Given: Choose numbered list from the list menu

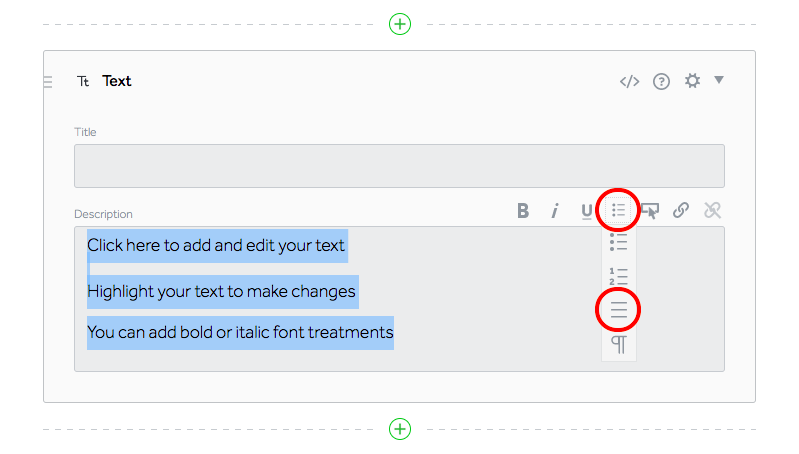Looking at the screenshot, I should 619,276.
